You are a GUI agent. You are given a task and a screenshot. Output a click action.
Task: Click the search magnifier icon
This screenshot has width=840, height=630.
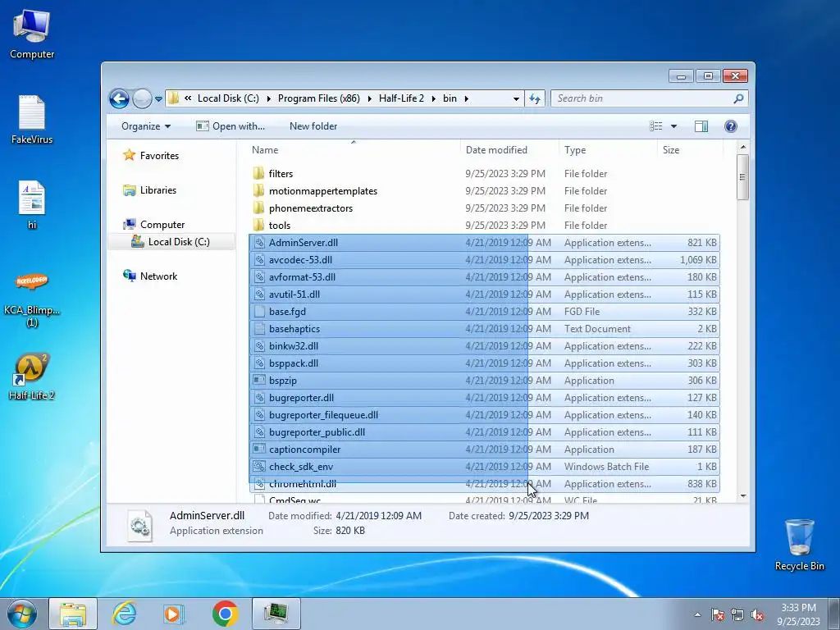point(739,98)
